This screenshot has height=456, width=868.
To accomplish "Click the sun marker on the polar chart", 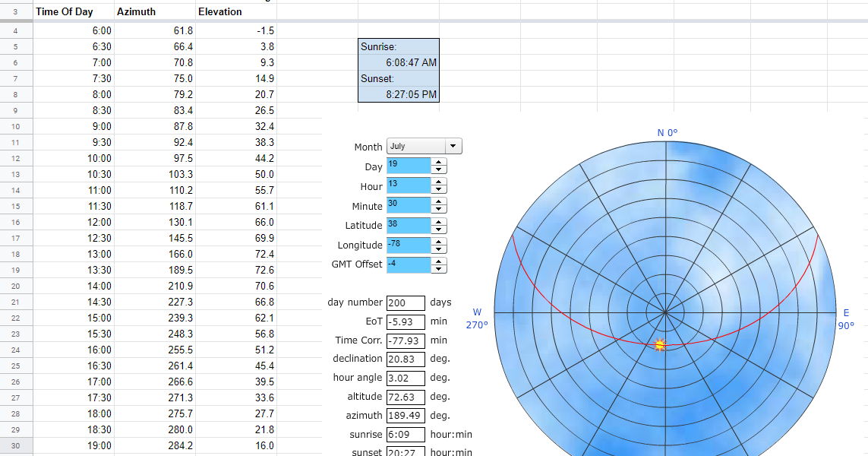I will tap(661, 346).
